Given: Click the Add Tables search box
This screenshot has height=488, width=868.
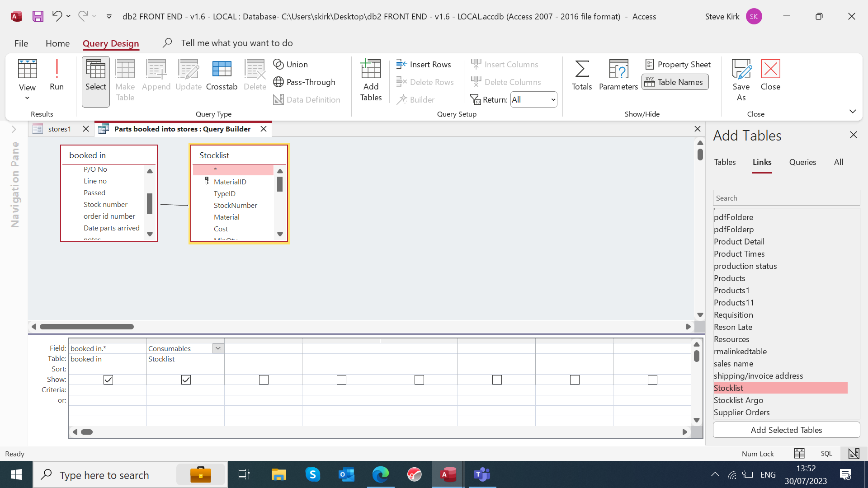Looking at the screenshot, I should tap(786, 198).
